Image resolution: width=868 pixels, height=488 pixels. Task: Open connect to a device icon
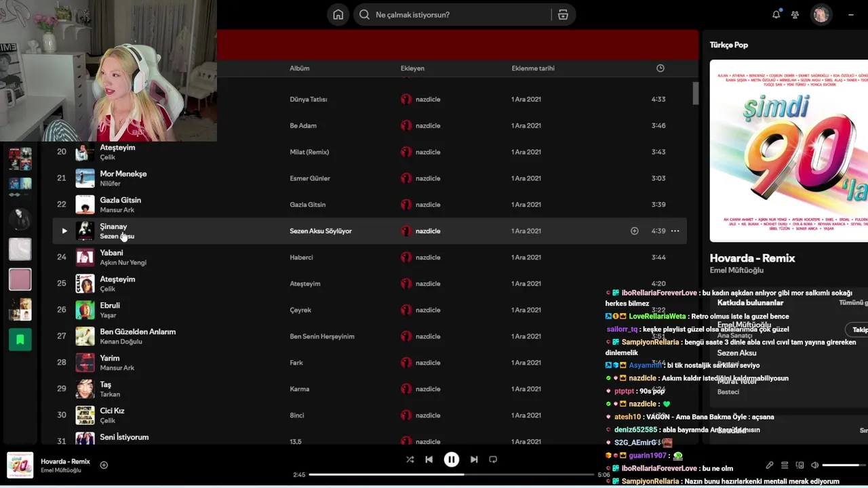tap(800, 466)
